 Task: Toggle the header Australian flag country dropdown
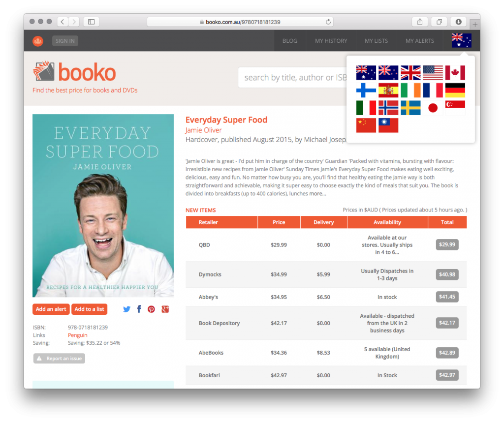[461, 40]
